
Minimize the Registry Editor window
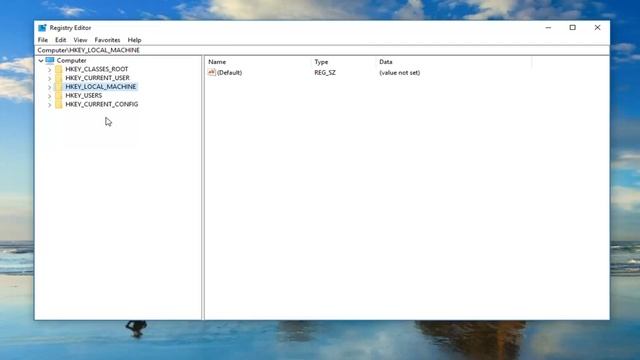(x=548, y=28)
